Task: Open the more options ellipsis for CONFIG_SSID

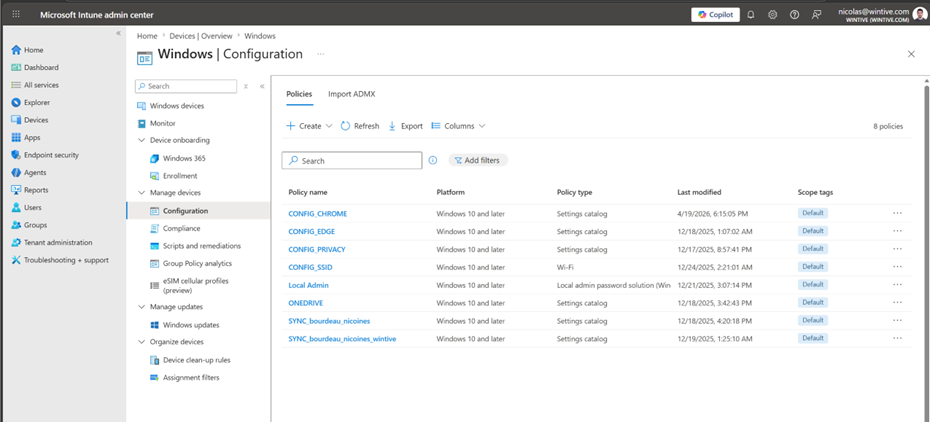Action: pyautogui.click(x=897, y=267)
